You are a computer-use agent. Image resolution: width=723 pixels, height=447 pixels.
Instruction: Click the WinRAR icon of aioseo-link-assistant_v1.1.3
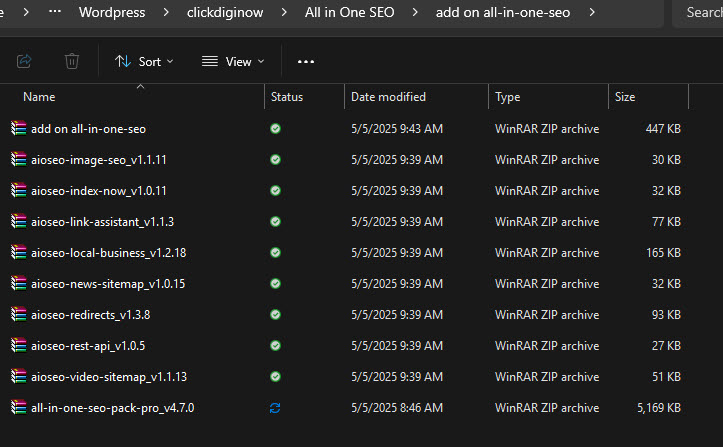coord(19,221)
